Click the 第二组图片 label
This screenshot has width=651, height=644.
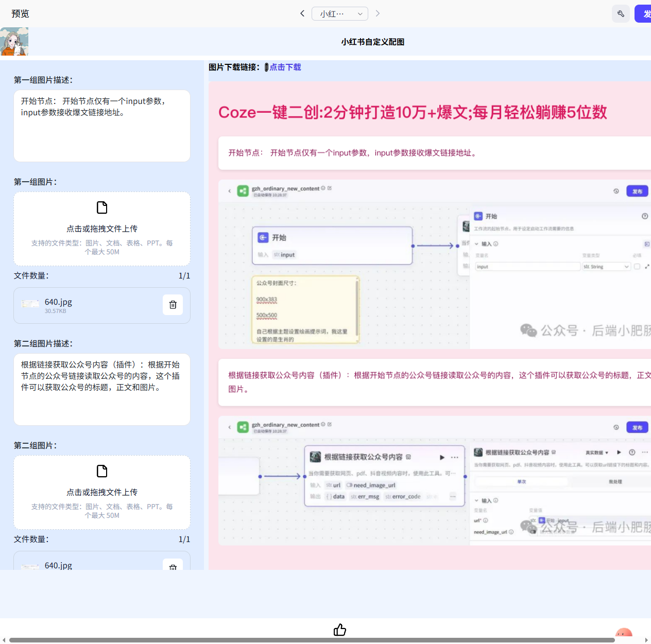click(x=36, y=445)
